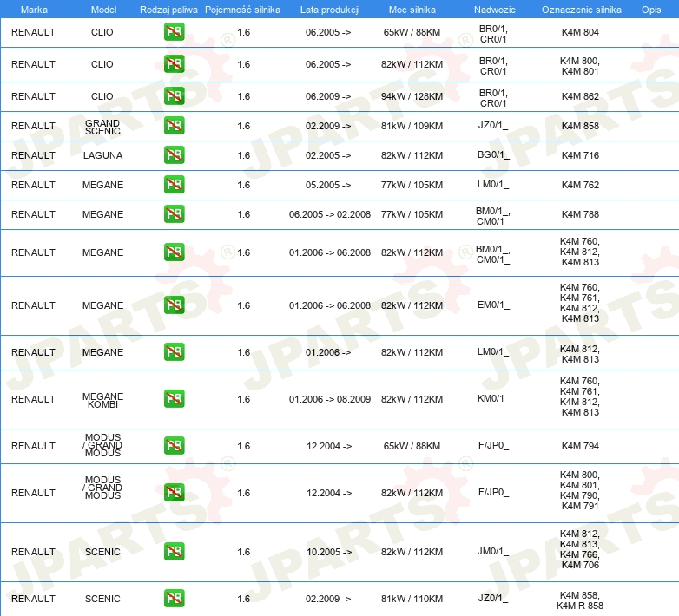Click the fuel icon in the MEGANE EM0/1_ row

click(174, 305)
